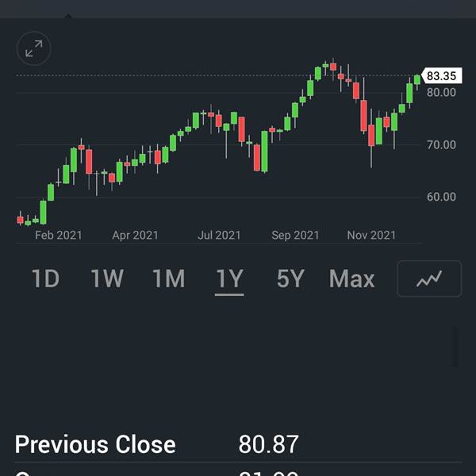Screen dimensions: 476x476
Task: Click the Sep 2021 axis label
Action: pos(295,236)
